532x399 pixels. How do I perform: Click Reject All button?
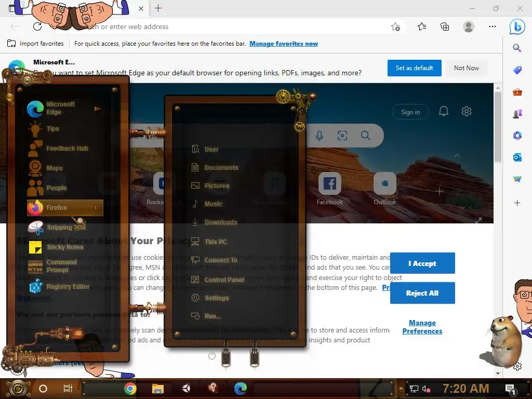(x=422, y=293)
